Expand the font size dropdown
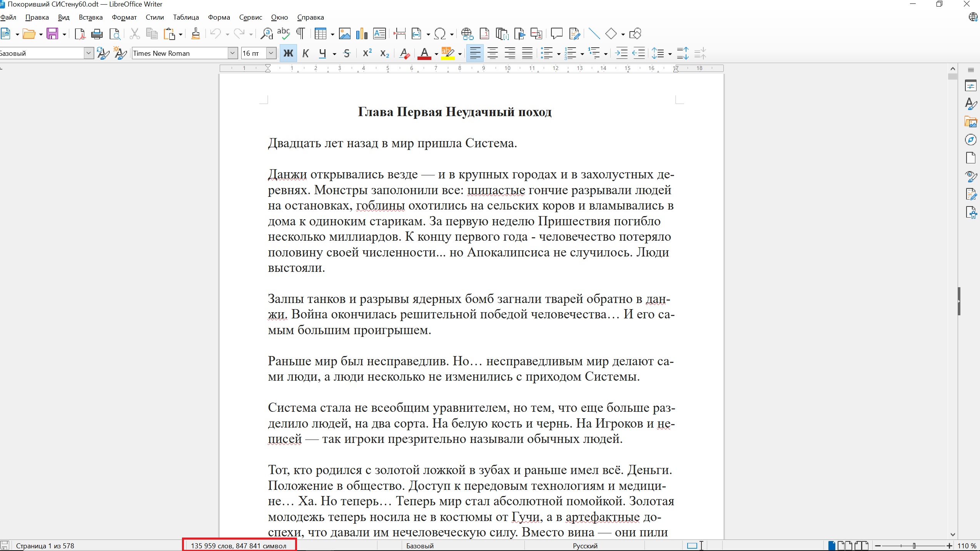Viewport: 980px width, 551px height. pyautogui.click(x=271, y=53)
